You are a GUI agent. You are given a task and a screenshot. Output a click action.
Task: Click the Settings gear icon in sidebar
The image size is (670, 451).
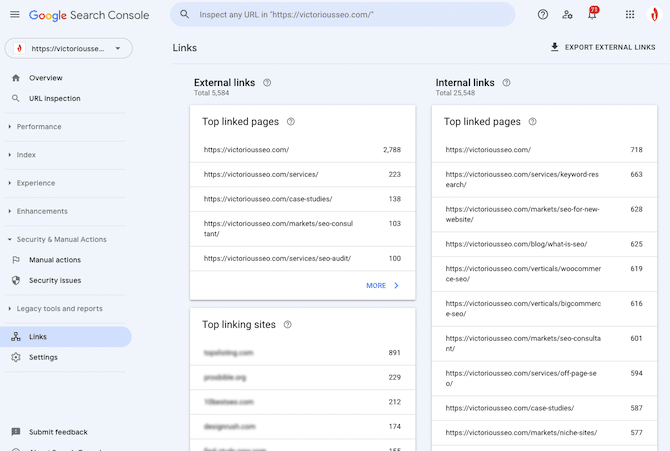pos(16,357)
